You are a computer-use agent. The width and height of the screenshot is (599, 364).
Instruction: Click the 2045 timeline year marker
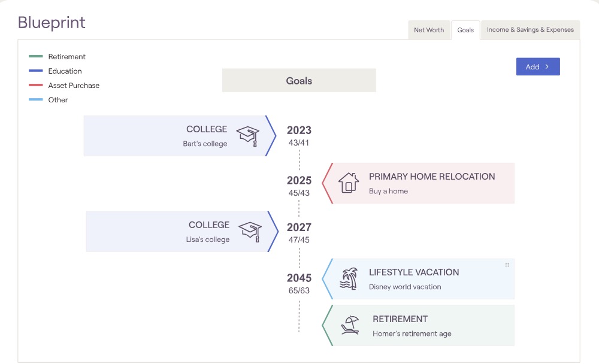[299, 278]
